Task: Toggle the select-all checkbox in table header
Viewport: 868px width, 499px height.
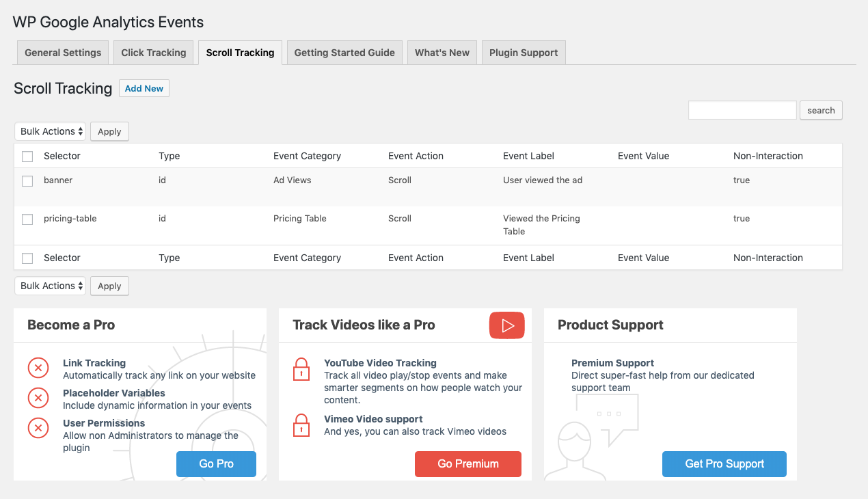Action: (x=27, y=157)
